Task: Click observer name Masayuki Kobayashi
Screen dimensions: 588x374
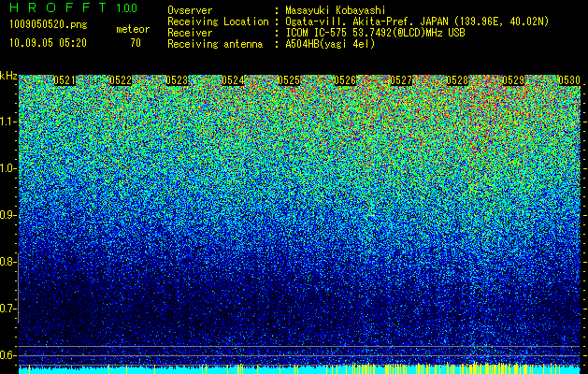Action: click(x=336, y=10)
